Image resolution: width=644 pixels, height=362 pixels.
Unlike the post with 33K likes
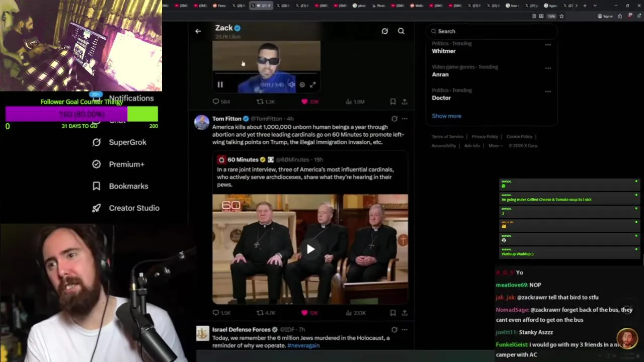[309, 102]
